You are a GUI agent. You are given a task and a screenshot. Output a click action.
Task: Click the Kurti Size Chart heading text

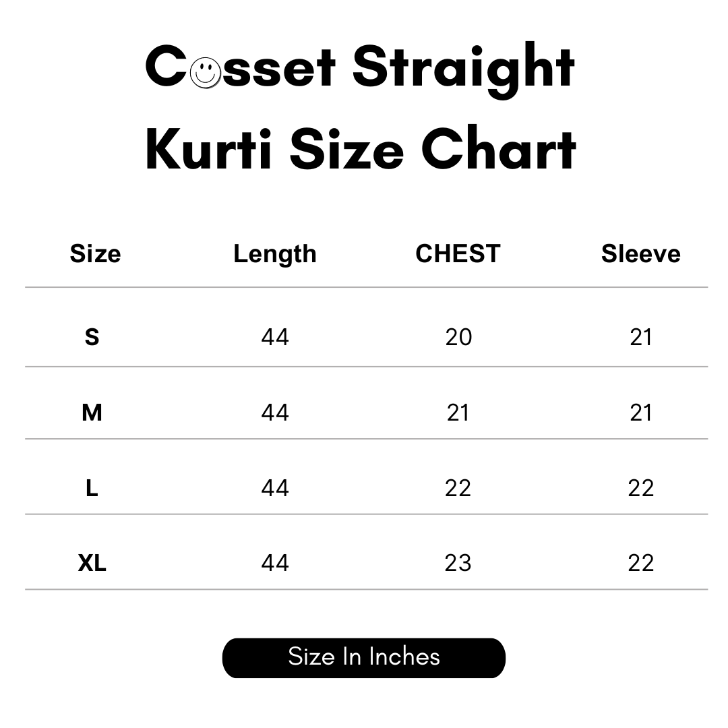pyautogui.click(x=361, y=150)
